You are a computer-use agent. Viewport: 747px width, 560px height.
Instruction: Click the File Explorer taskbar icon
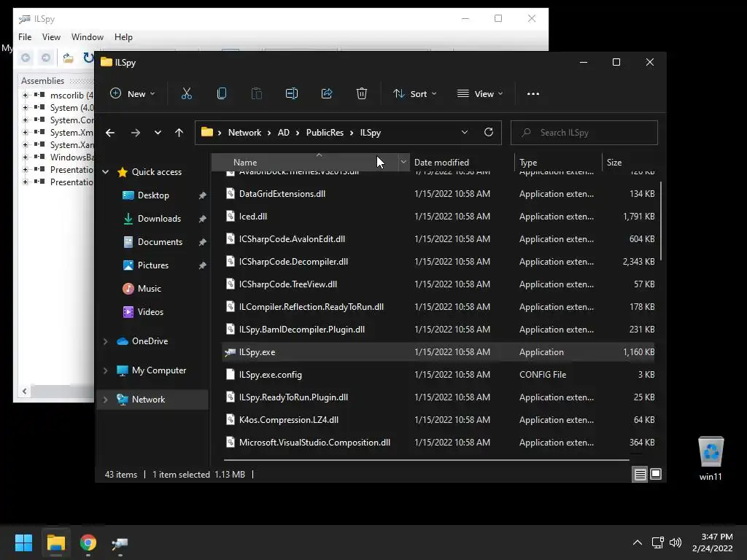(x=55, y=542)
